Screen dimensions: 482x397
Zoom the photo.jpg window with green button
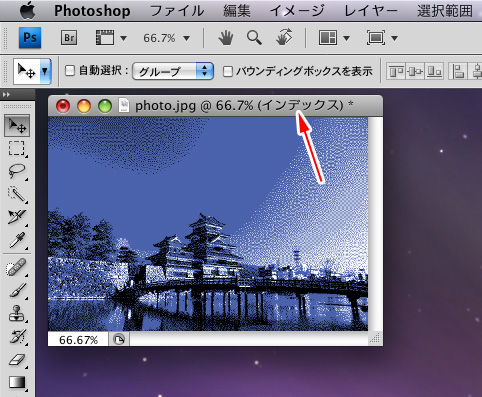[105, 106]
